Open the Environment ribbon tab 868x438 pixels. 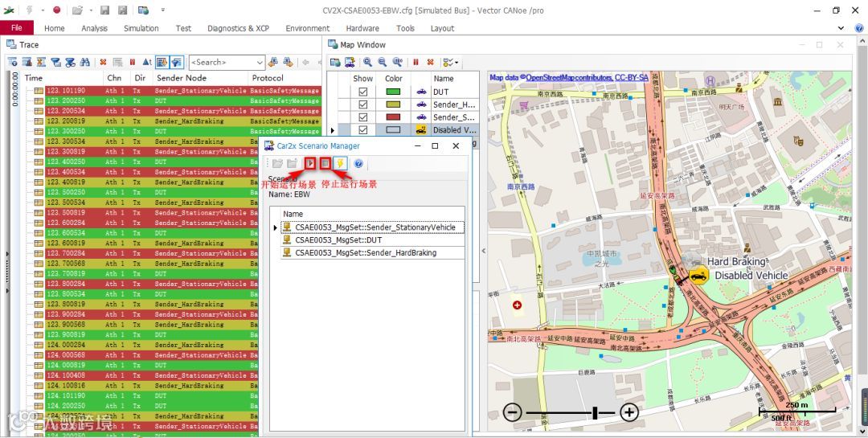coord(307,28)
